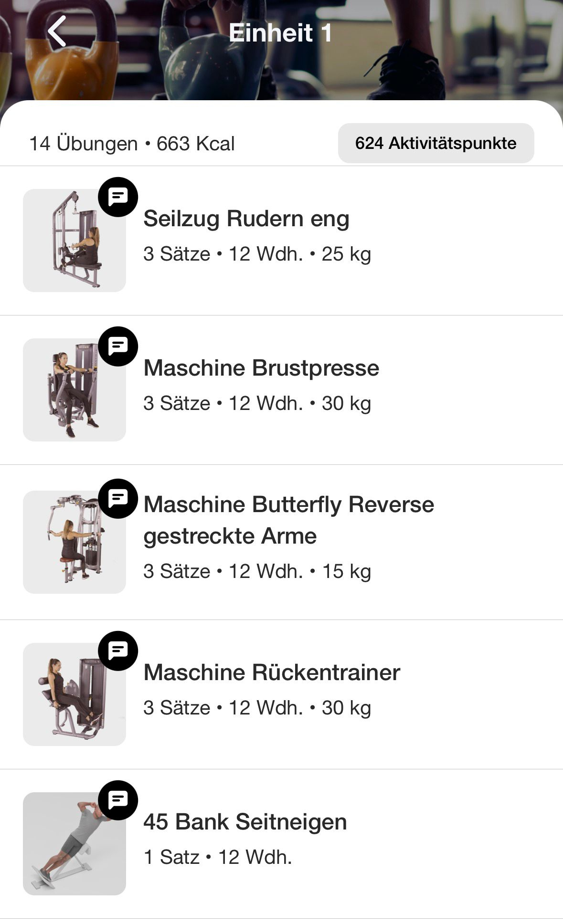The image size is (563, 924).
Task: Tap the 14 Übungen 663 Kcal summary
Action: [x=132, y=144]
